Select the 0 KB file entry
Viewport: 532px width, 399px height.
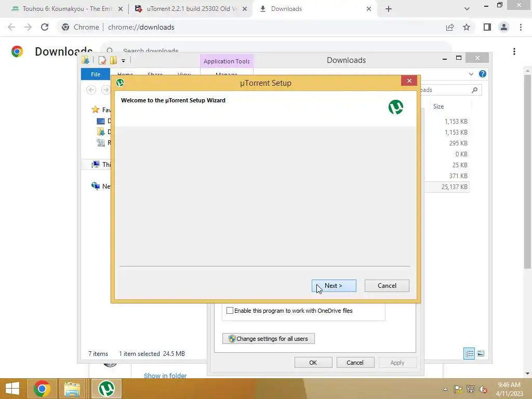click(461, 154)
